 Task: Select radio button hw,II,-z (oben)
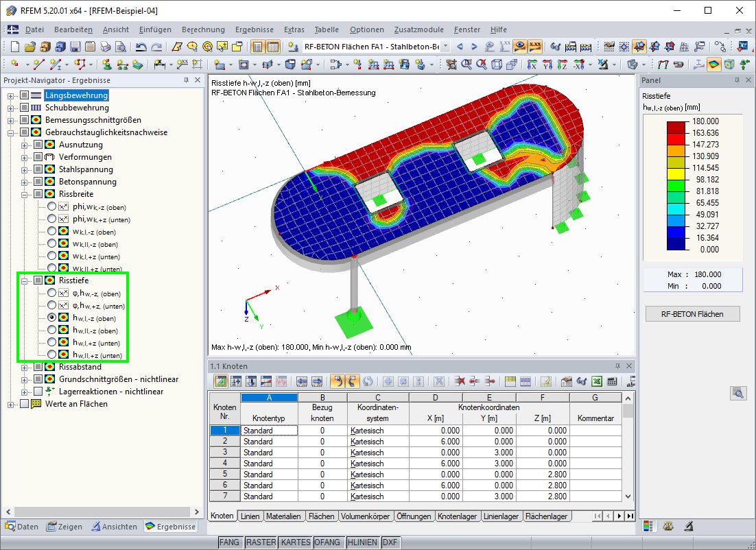click(51, 330)
